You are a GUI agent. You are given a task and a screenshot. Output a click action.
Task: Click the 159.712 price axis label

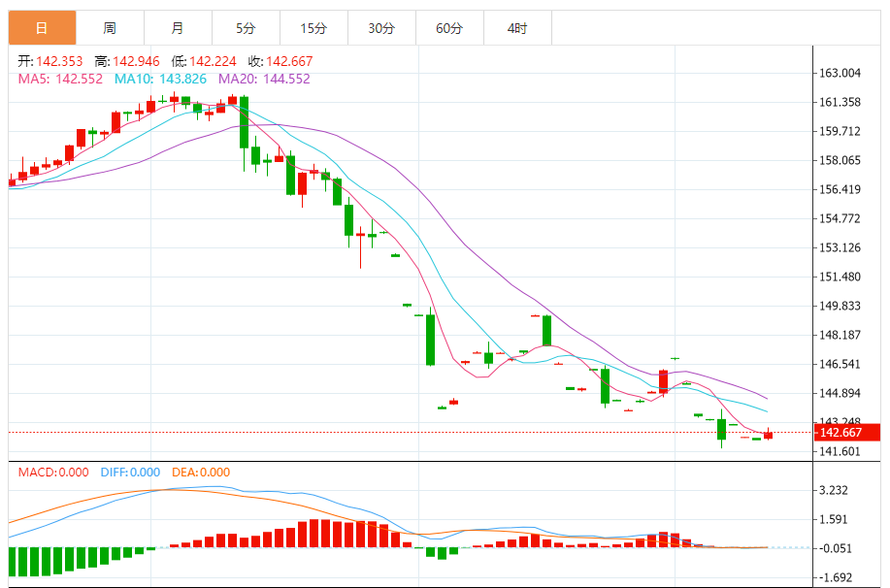840,131
